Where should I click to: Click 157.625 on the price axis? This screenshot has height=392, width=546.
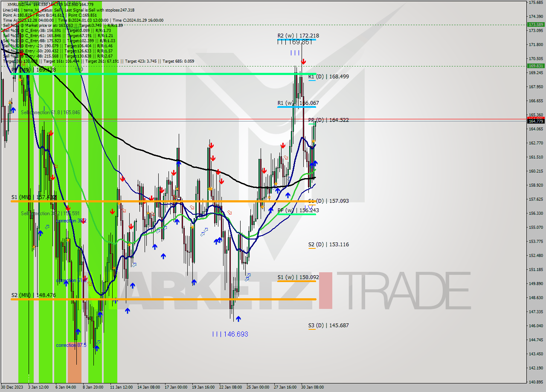point(536,199)
